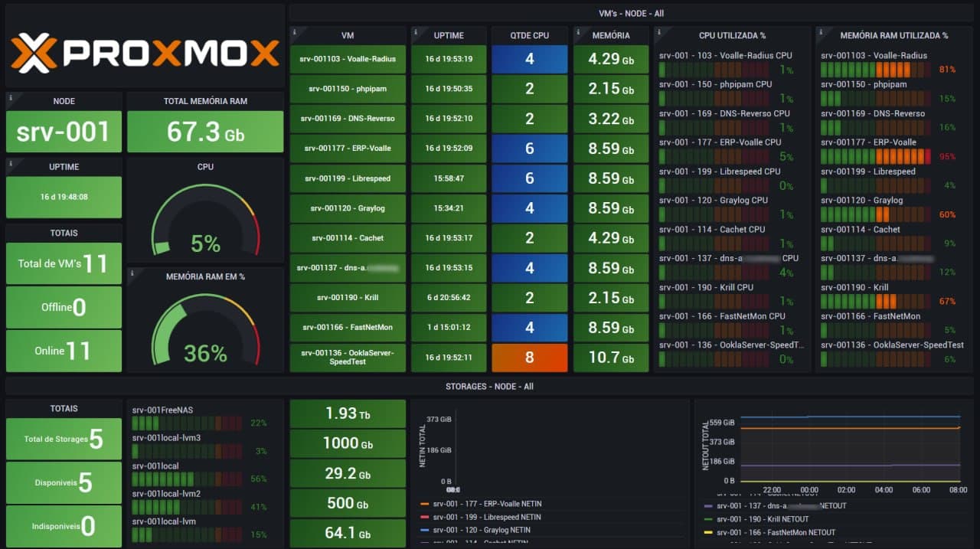Open info icon on MEMÓRIA column panel

click(x=577, y=31)
